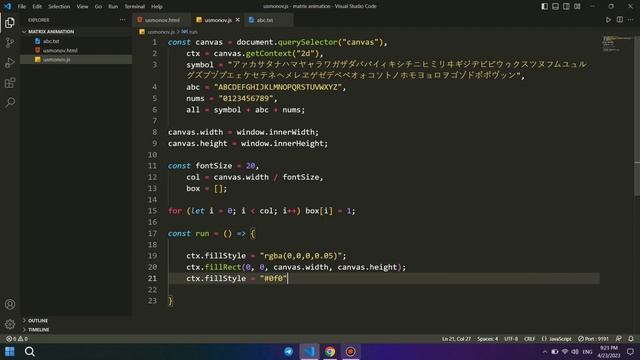This screenshot has width=640, height=360.
Task: Open Explorer Views and More Actions ellipsis
Action: 122,20
